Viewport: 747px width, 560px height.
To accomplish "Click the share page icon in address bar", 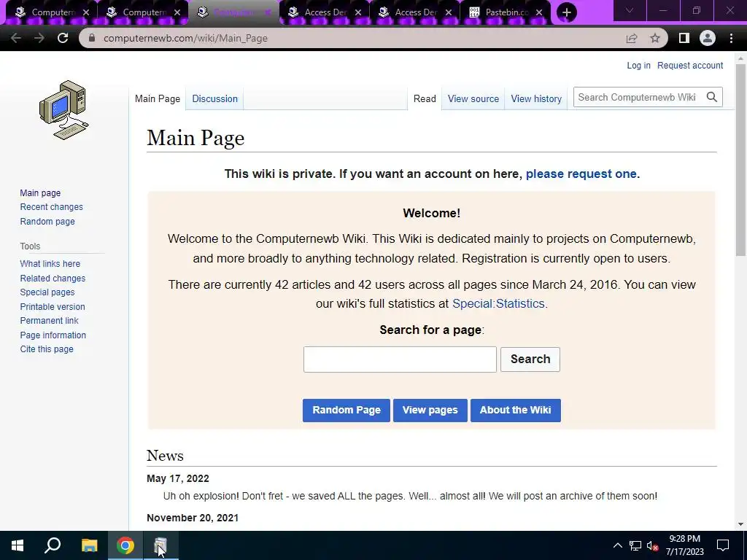I will (632, 38).
